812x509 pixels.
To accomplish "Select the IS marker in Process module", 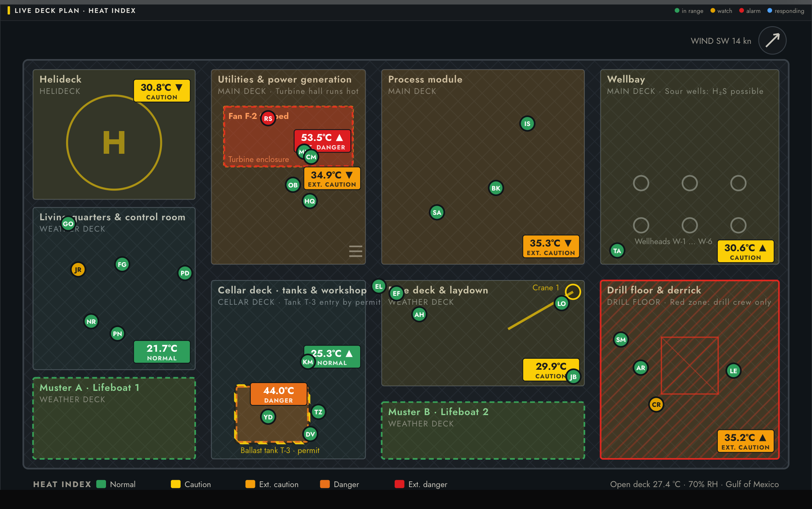I will pos(527,124).
